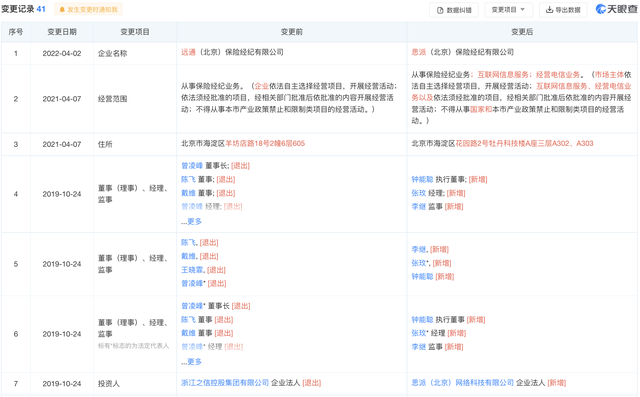
Task: Click old name 远通(北京)保险经纪有限公司
Action: [232, 52]
